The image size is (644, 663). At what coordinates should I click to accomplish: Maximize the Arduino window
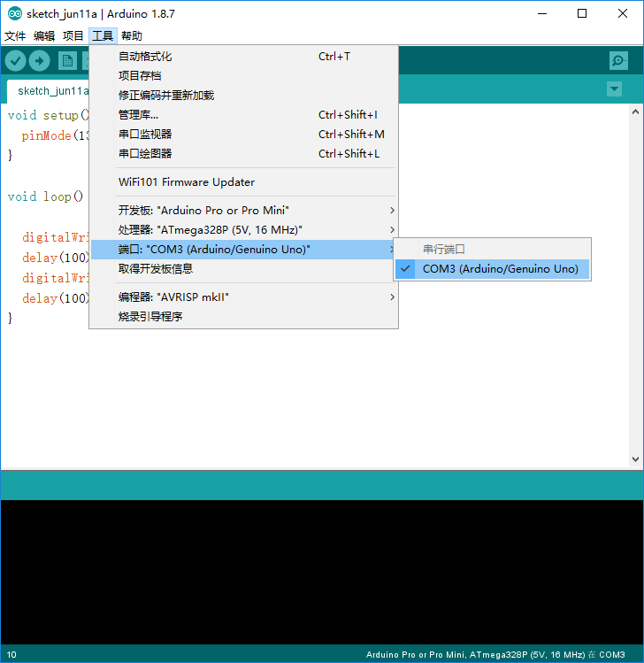pyautogui.click(x=582, y=14)
